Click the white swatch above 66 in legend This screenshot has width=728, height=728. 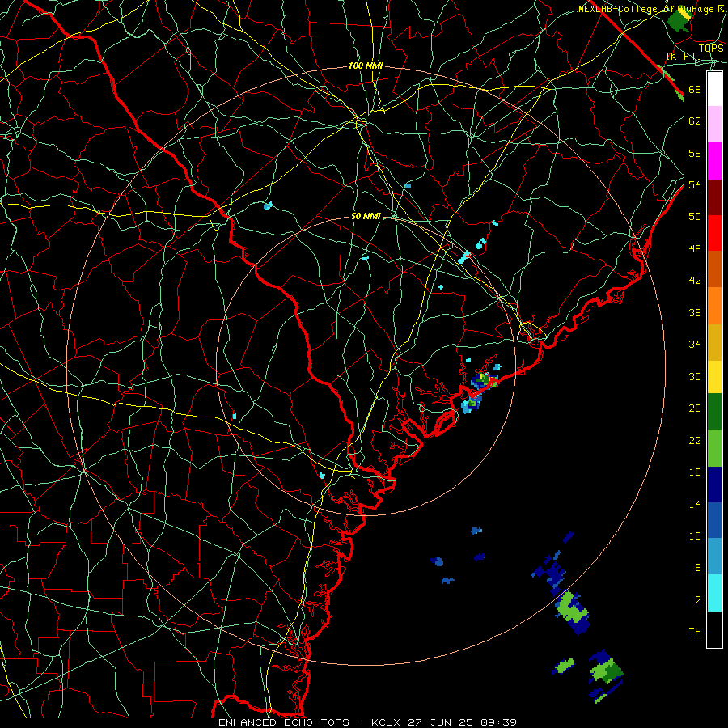tap(714, 89)
